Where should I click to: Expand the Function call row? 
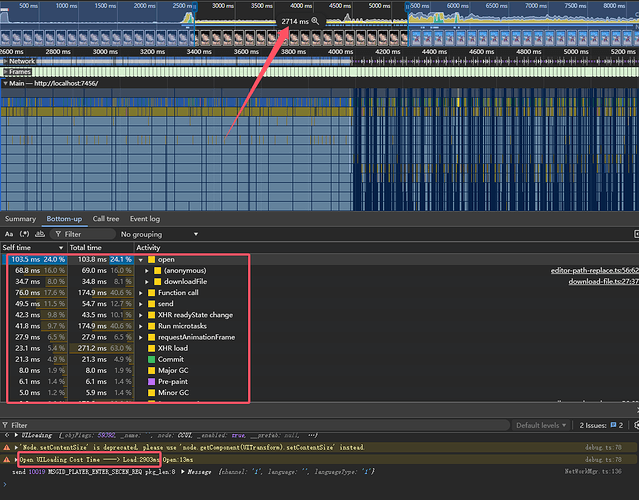point(141,293)
